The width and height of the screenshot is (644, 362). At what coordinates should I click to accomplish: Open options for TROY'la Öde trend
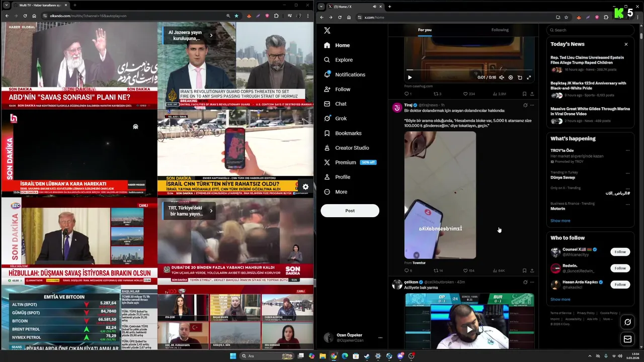click(627, 150)
